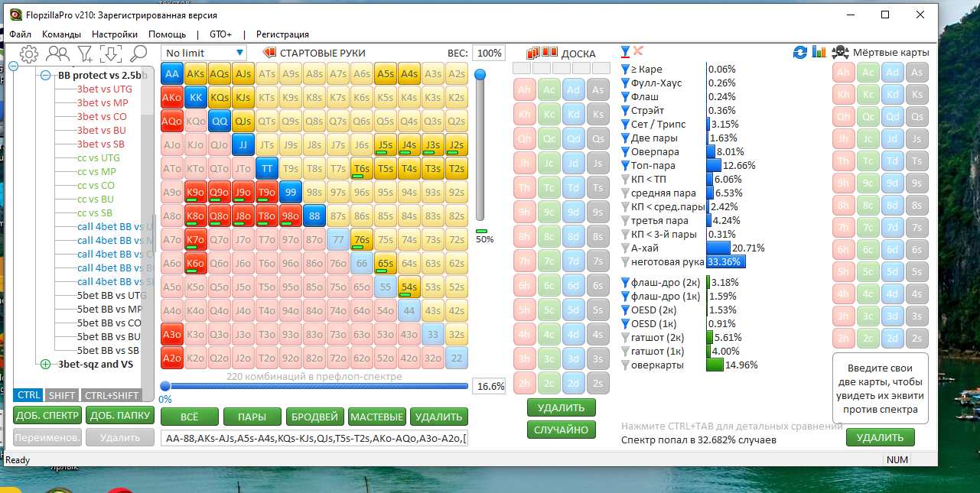
Task: Toggle the Фулл-Хаус filter funnel
Action: pos(625,83)
